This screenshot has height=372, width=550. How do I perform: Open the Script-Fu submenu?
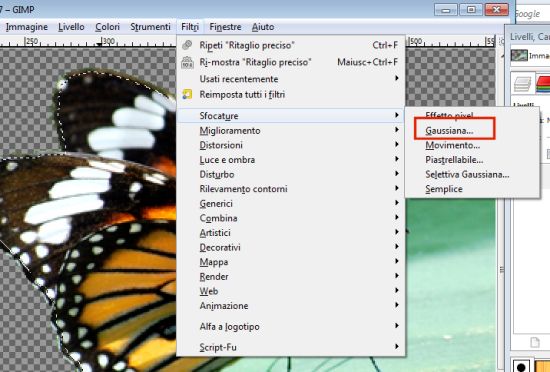coord(291,347)
